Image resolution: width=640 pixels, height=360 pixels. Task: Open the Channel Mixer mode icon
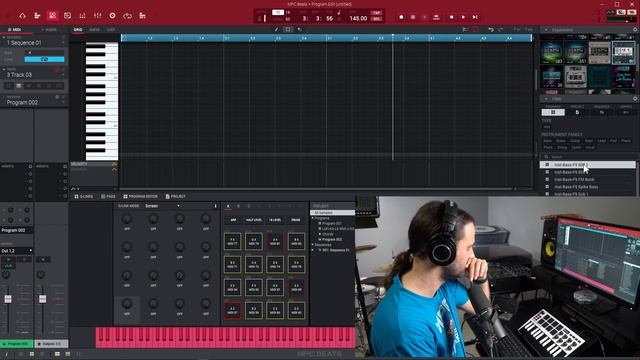(x=82, y=16)
